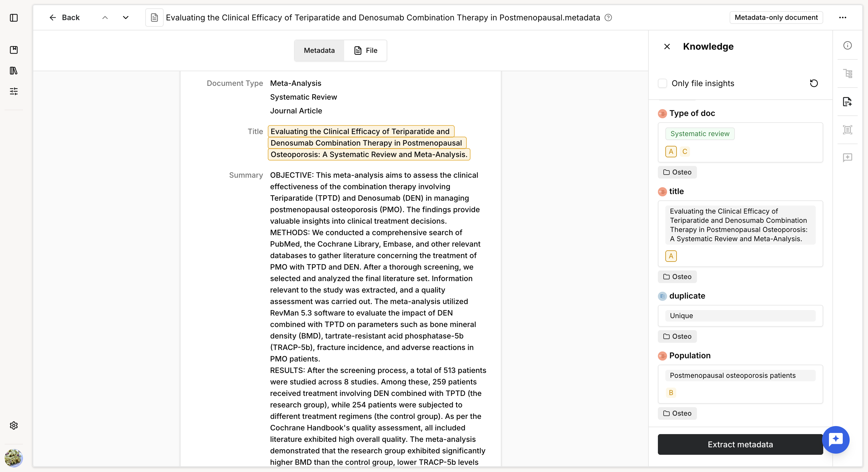Viewport: 868px width, 472px height.
Task: Enable Only file insights checkbox
Action: [x=662, y=83]
